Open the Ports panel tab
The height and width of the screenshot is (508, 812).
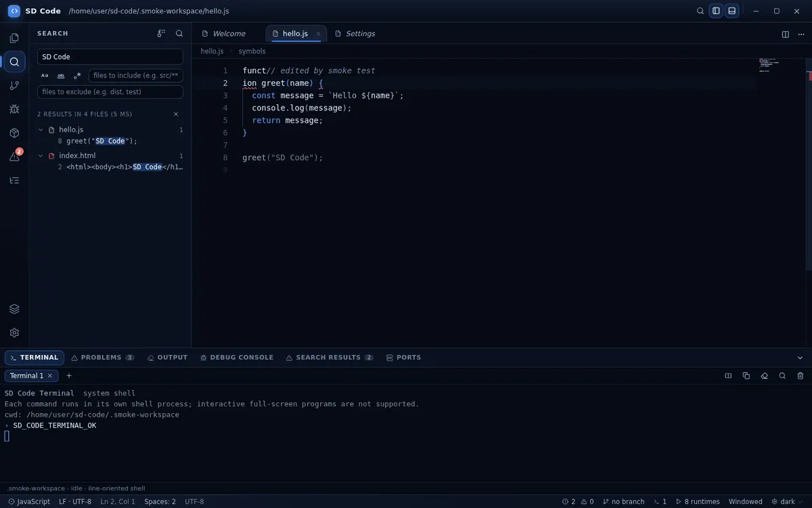click(x=403, y=358)
